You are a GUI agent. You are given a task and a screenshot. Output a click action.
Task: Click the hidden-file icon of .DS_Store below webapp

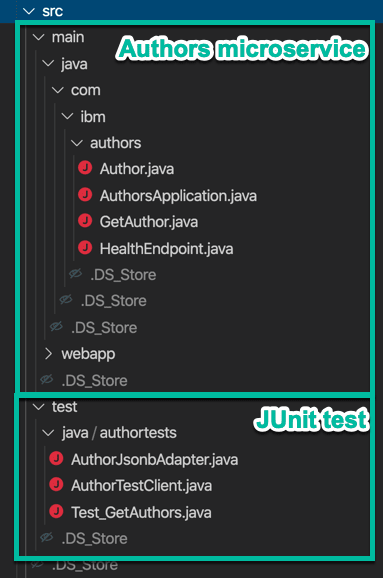click(x=47, y=379)
